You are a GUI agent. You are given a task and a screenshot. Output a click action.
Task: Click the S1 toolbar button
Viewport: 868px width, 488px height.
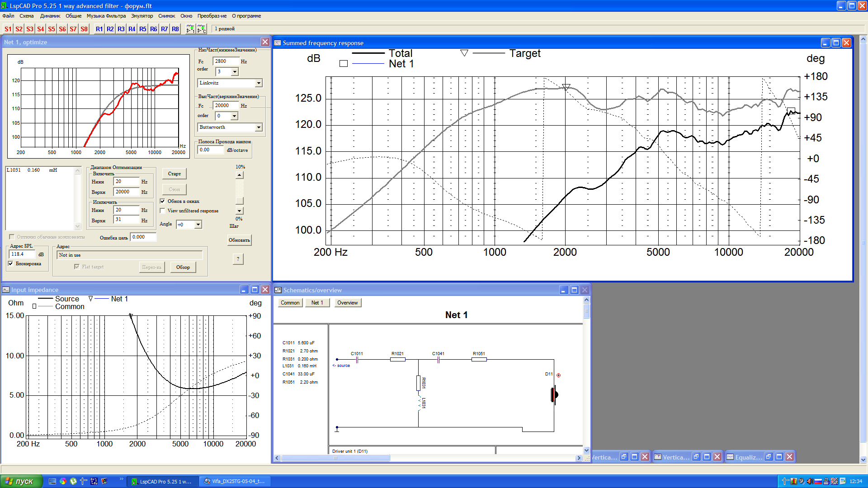tap(8, 29)
